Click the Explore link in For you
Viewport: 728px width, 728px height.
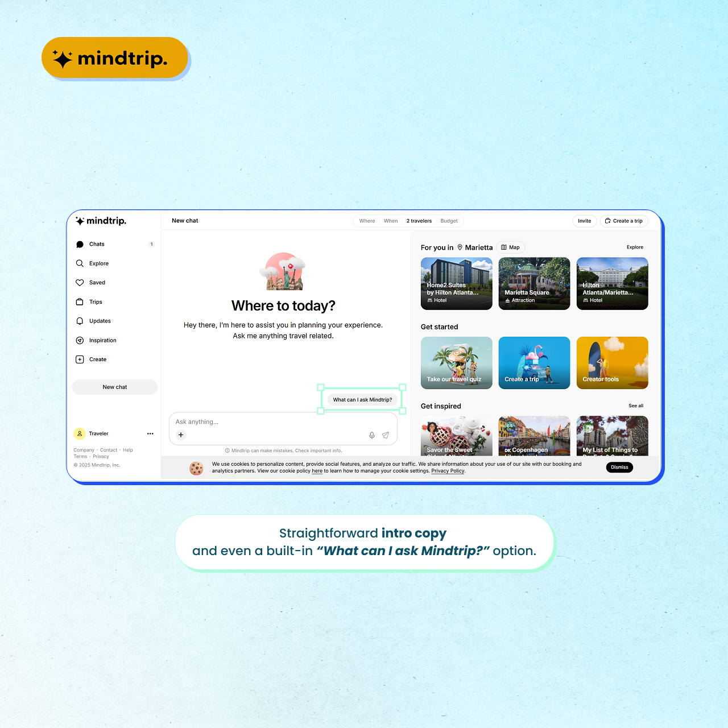tap(635, 247)
